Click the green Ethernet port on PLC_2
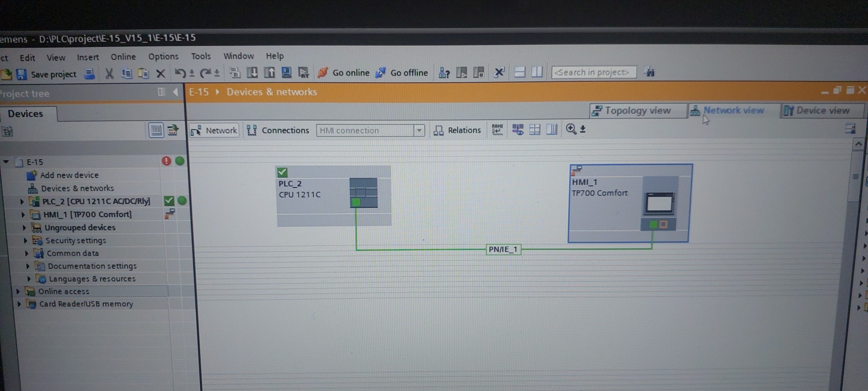Screen dimensions: 868x391 pyautogui.click(x=356, y=203)
